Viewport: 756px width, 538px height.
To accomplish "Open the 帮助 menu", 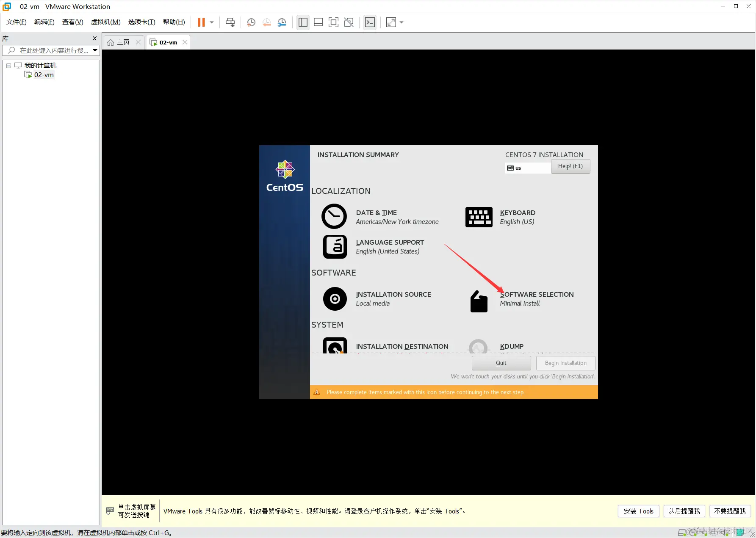I will (174, 22).
